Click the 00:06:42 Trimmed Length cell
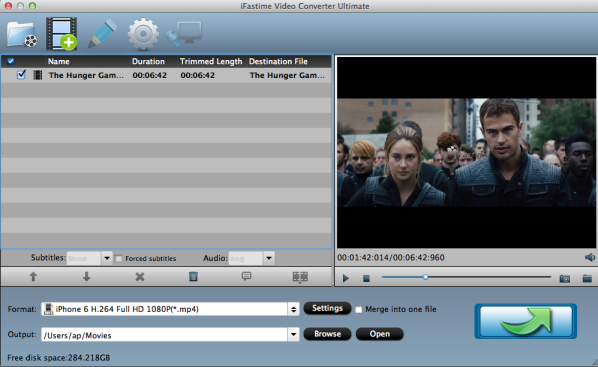 tap(198, 75)
